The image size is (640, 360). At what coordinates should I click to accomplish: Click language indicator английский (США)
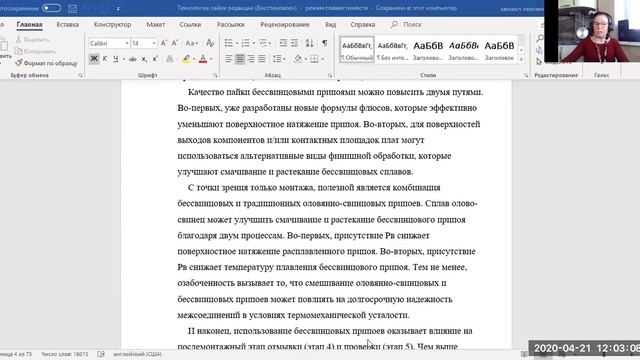pos(137,354)
